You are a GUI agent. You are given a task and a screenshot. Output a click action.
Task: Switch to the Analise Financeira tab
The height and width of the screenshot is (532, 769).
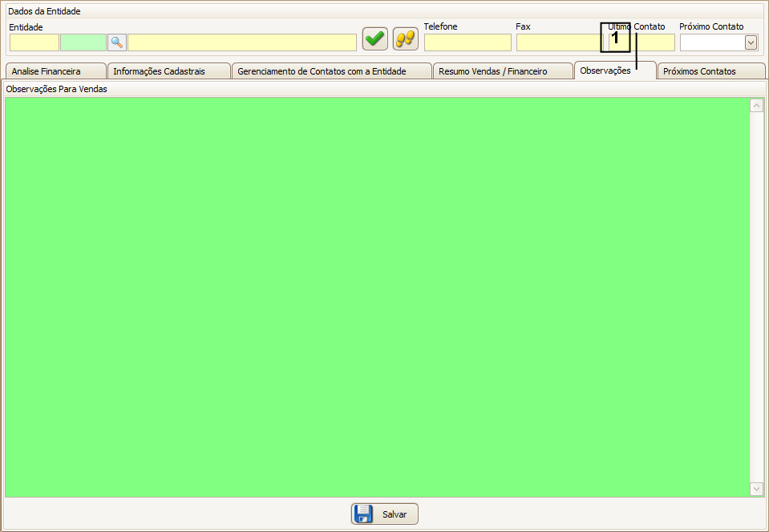[54, 71]
